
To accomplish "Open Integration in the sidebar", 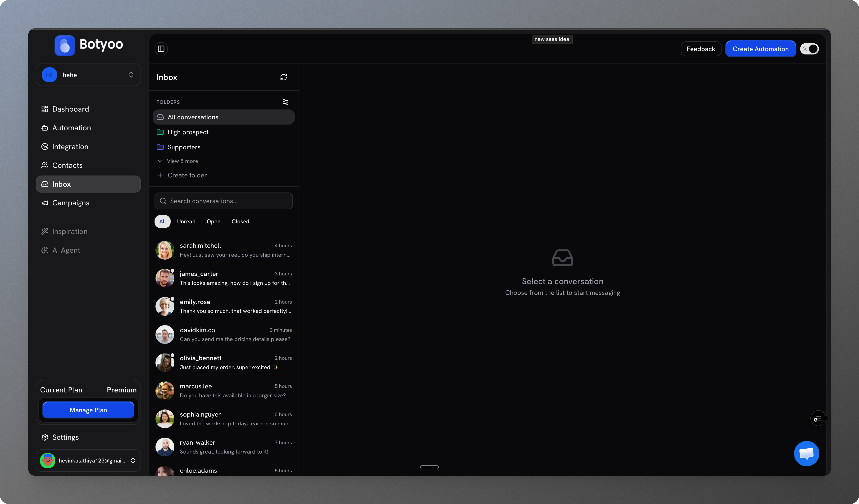I will [88, 147].
